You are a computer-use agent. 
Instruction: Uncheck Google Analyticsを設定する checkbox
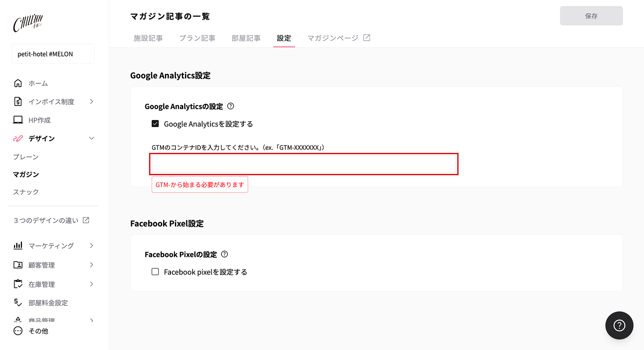[155, 124]
